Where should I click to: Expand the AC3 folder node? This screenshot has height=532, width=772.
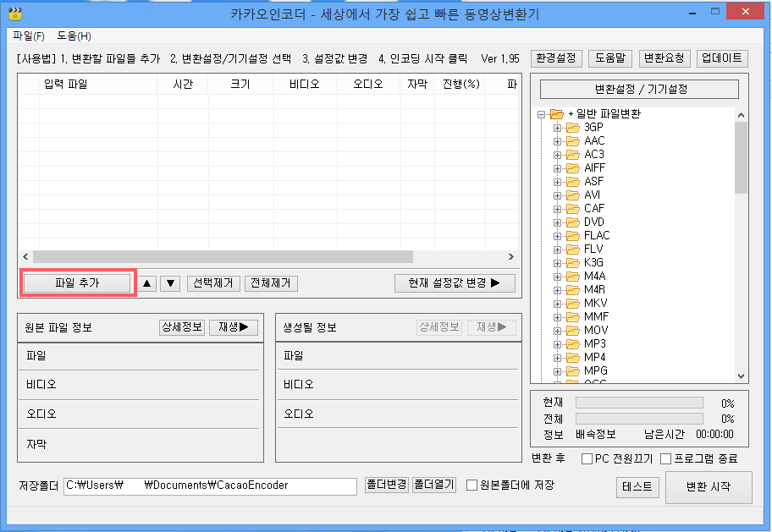[557, 155]
